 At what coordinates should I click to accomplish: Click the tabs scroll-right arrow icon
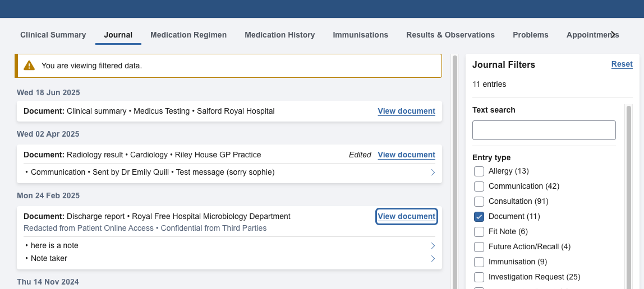[x=613, y=35]
